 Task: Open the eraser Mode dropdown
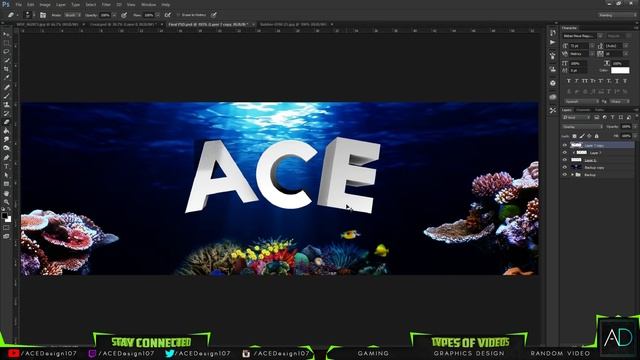(x=73, y=15)
